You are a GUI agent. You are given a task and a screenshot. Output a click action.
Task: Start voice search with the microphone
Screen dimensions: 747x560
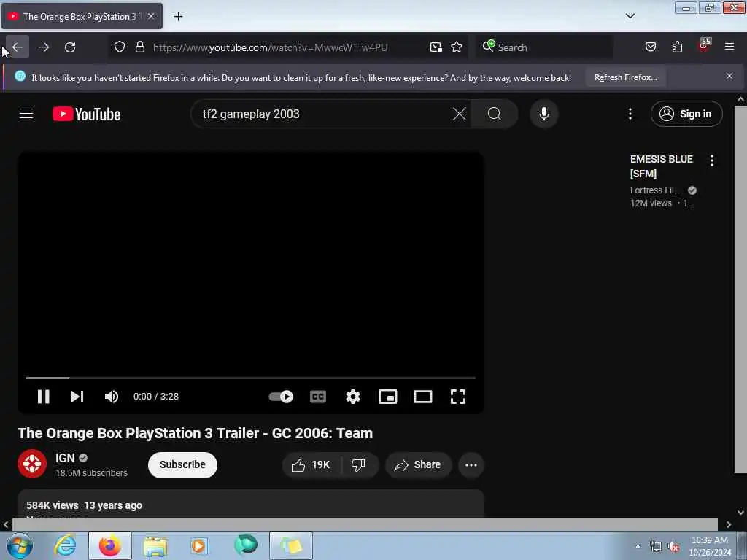click(x=543, y=114)
